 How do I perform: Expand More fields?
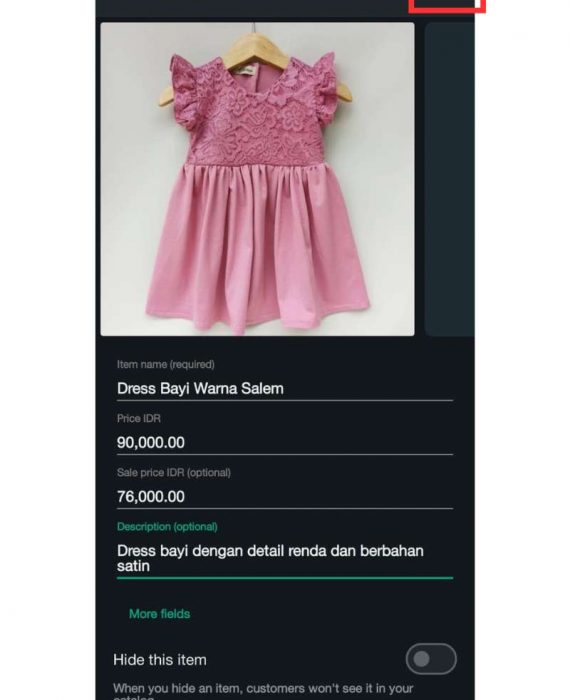159,614
